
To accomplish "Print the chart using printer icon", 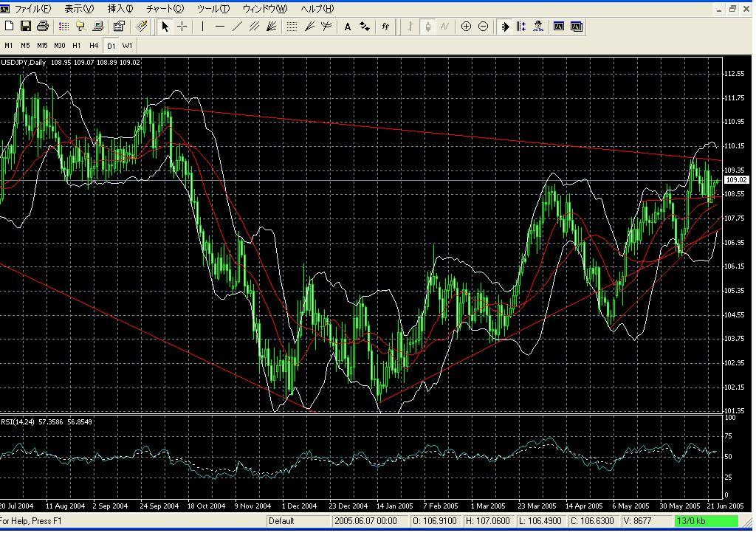I will (42, 27).
